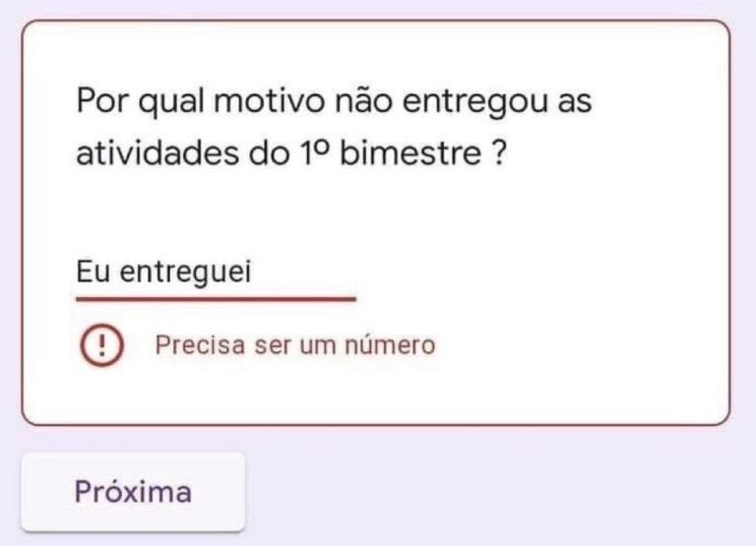Click the "Precisa ser um número" error message
Screen dimensions: 756x546
(x=294, y=345)
